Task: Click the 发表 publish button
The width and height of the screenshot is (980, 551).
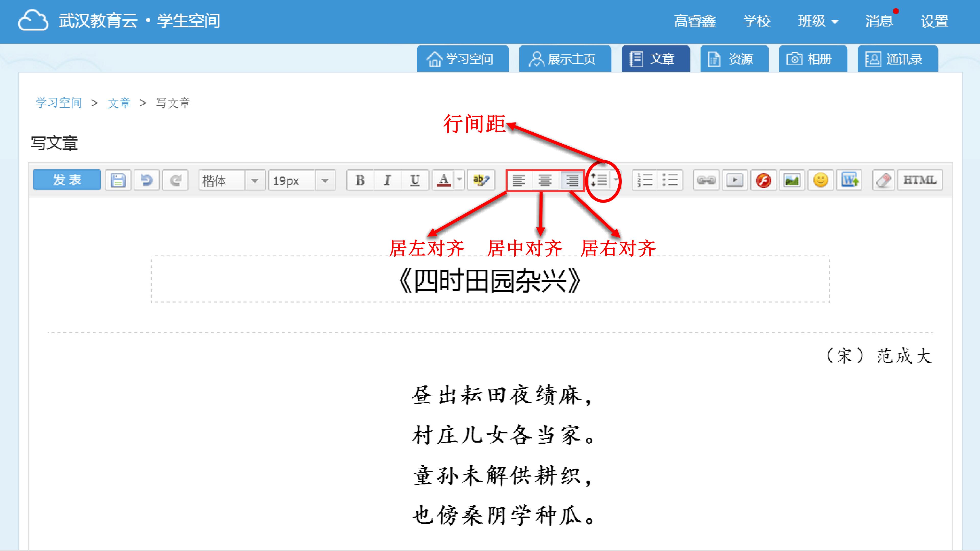Action: coord(67,180)
